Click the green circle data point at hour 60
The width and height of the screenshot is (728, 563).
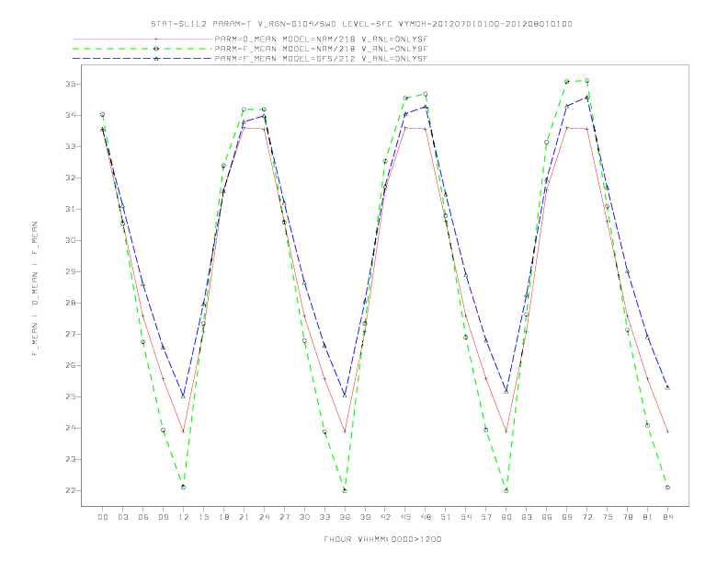tap(506, 490)
